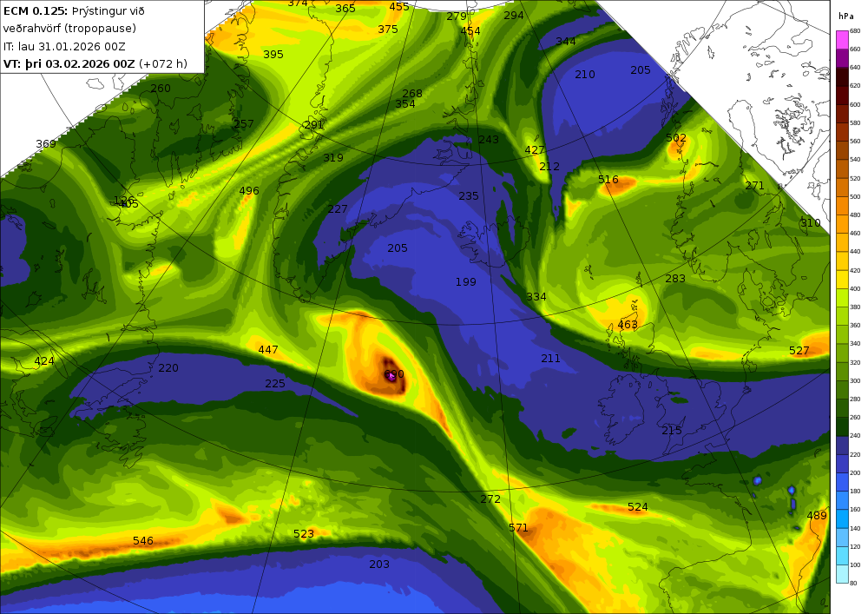868x614 pixels.
Task: Click the magenta 660–680 hPa legend swatch
Action: pos(842,40)
